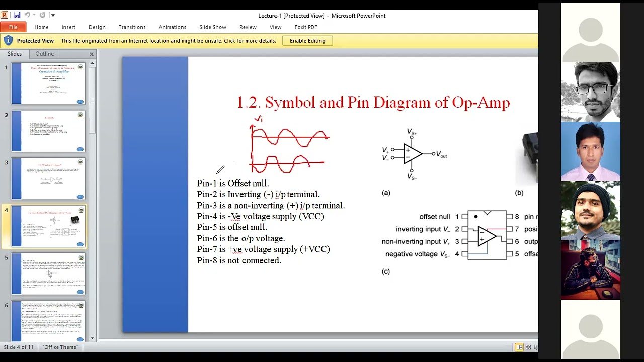Open the File tab

[13, 27]
